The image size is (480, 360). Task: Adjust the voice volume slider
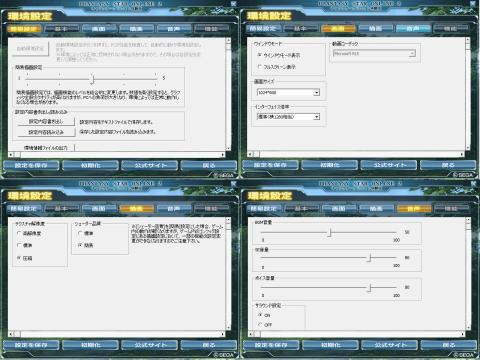pos(369,287)
